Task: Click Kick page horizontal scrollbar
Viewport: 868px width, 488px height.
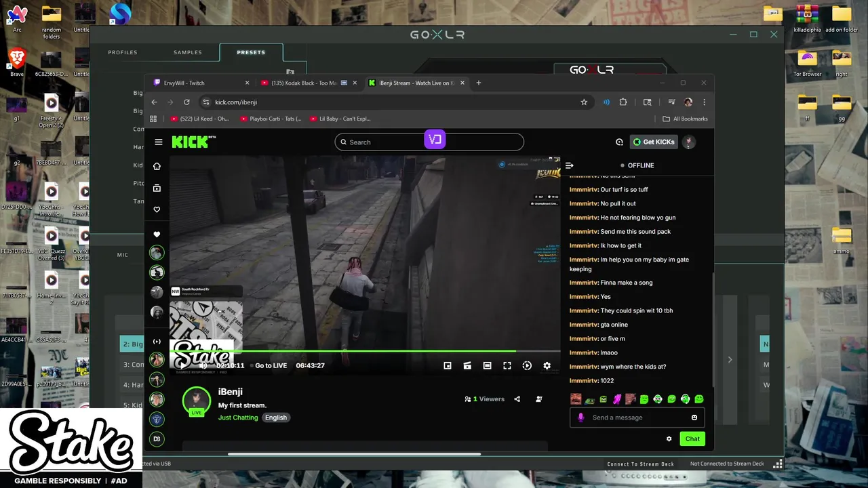Action: [x=355, y=454]
